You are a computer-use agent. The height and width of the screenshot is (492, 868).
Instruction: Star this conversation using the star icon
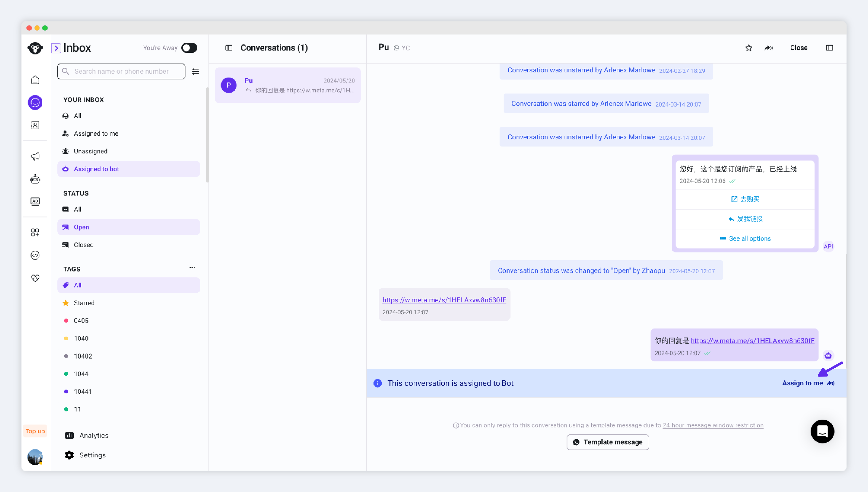(749, 48)
